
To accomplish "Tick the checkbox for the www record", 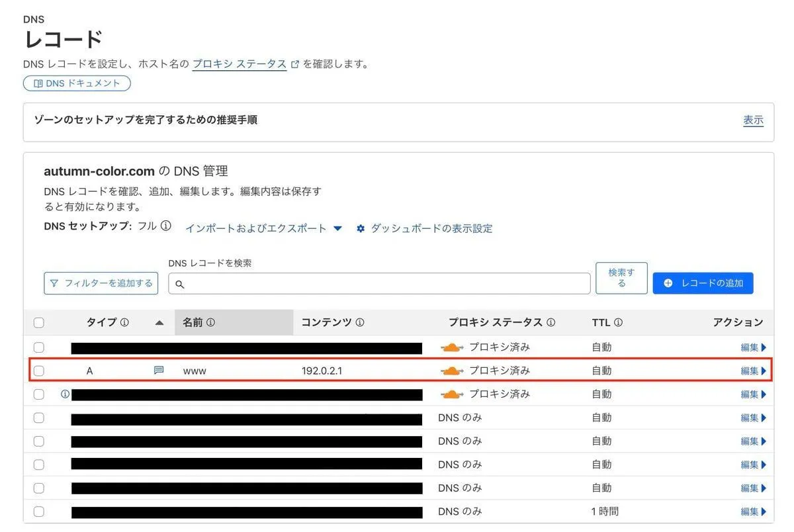I will click(39, 371).
